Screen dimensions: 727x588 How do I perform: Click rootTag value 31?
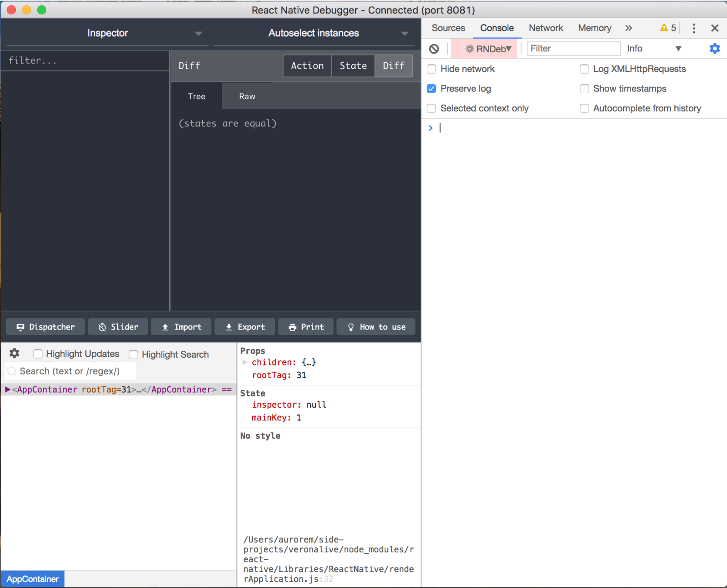coord(301,375)
